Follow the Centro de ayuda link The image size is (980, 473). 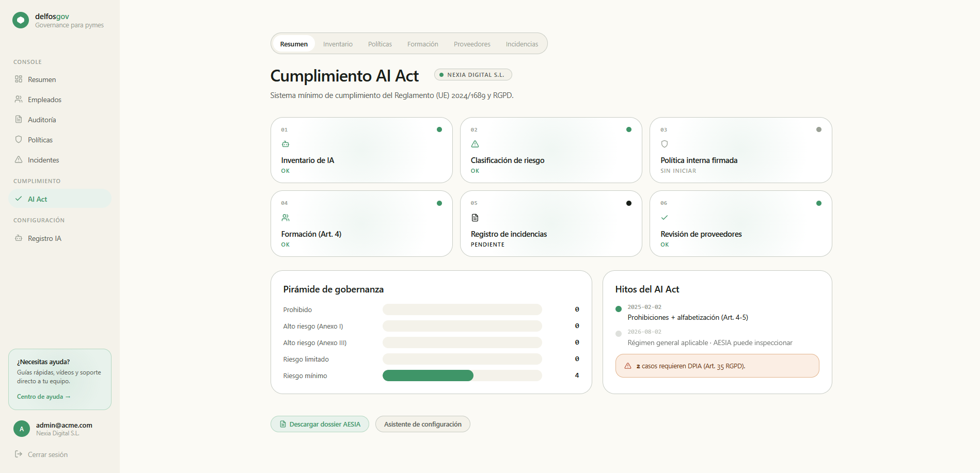44,397
